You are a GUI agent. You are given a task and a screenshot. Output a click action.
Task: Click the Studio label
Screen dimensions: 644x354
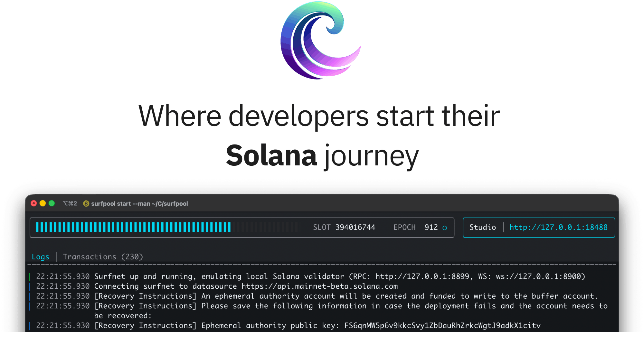click(x=482, y=228)
